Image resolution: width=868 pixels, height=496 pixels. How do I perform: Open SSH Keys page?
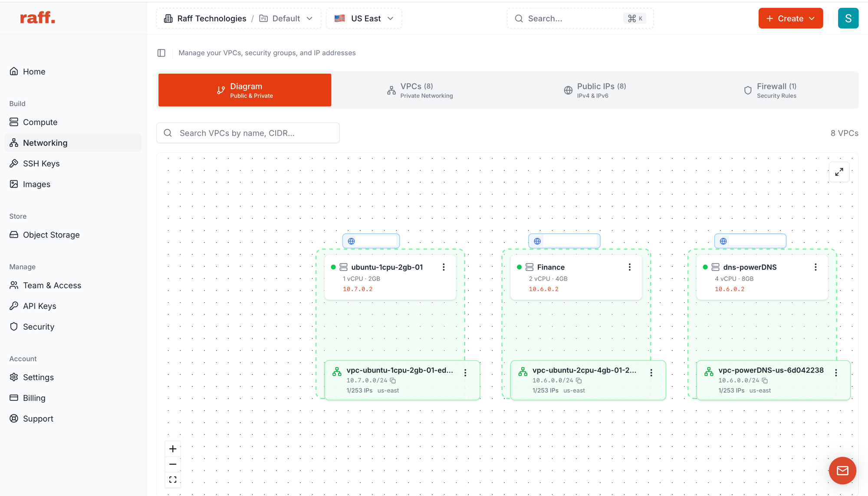point(73,164)
